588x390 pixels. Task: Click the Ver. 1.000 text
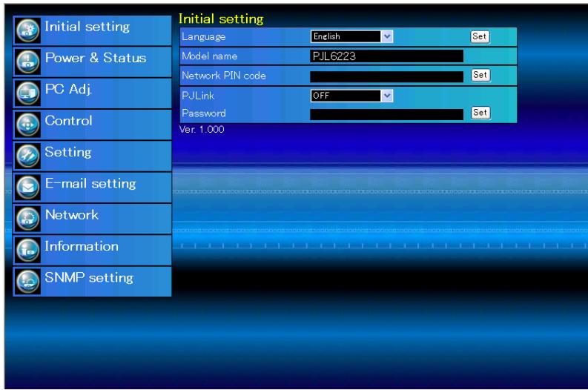[202, 129]
